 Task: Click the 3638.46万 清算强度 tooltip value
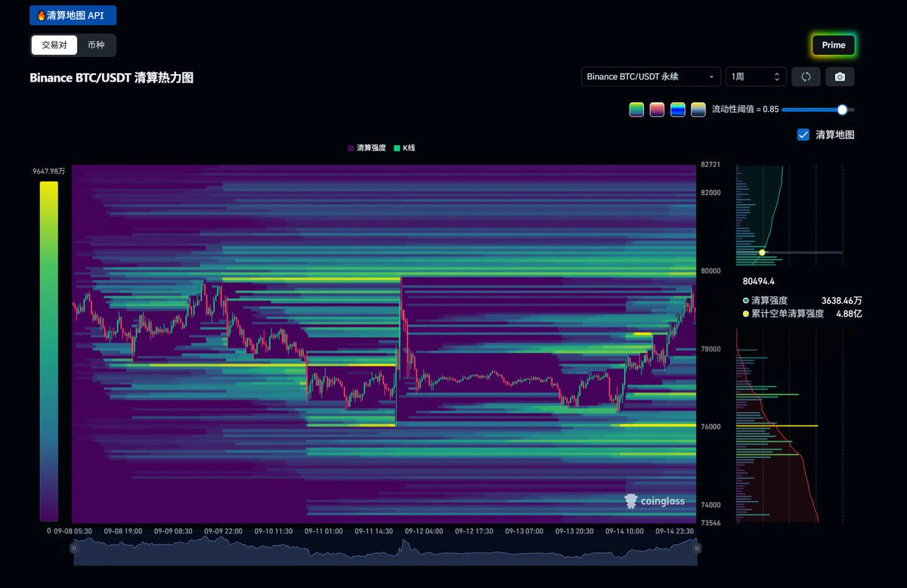coord(842,300)
